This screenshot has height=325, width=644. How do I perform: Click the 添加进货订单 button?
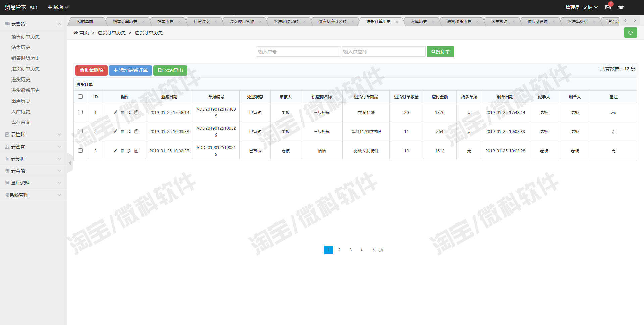(130, 70)
